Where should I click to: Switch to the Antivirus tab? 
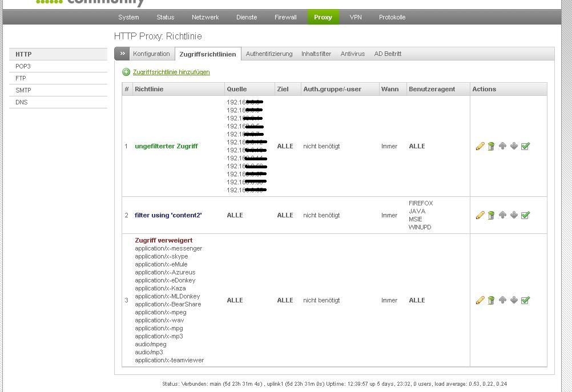[x=352, y=54]
